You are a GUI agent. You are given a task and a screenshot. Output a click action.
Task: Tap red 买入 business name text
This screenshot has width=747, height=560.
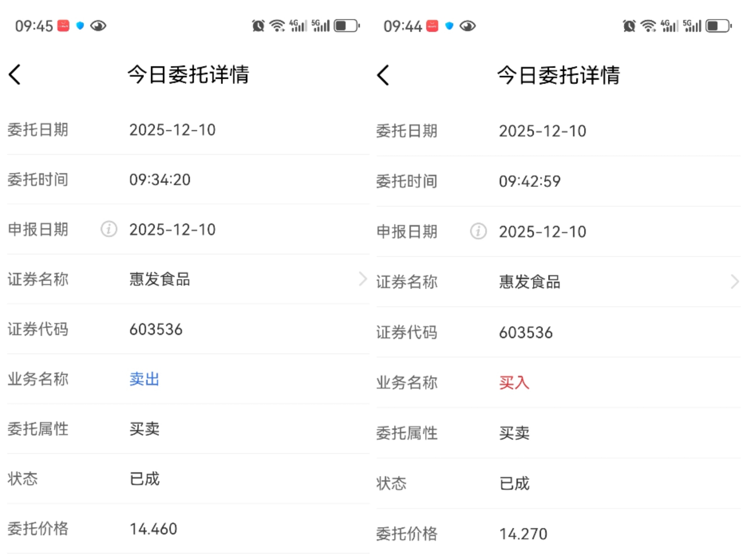(514, 383)
